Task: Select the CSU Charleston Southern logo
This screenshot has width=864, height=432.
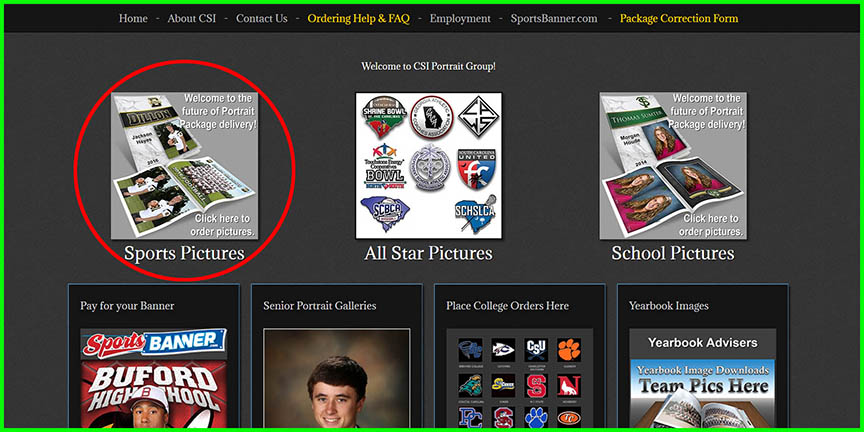Action: [536, 350]
